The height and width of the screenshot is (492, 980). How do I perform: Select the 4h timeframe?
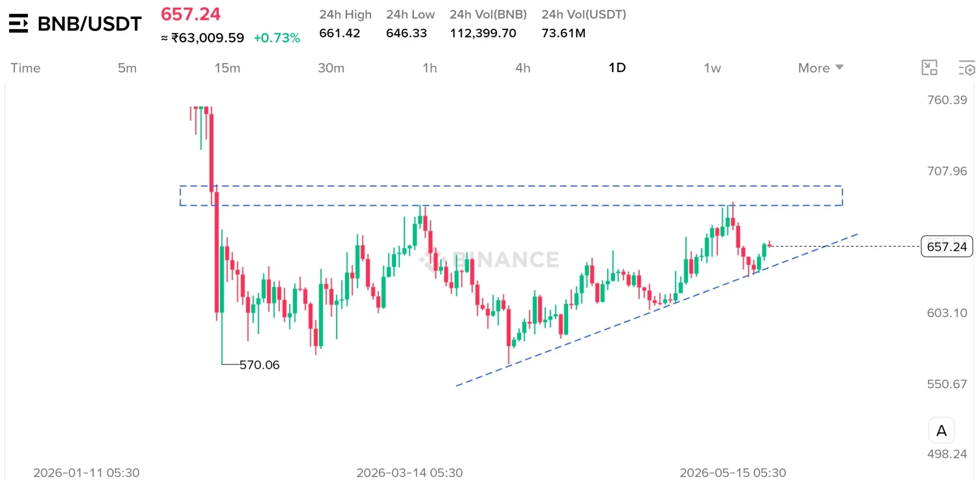click(x=523, y=68)
